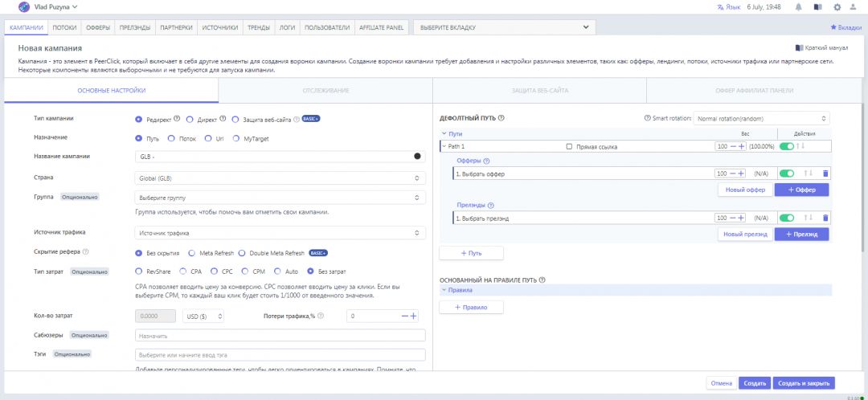The image size is (868, 400).
Task: Click the help icon next to 'Дефолтный путь'
Action: tap(502, 118)
